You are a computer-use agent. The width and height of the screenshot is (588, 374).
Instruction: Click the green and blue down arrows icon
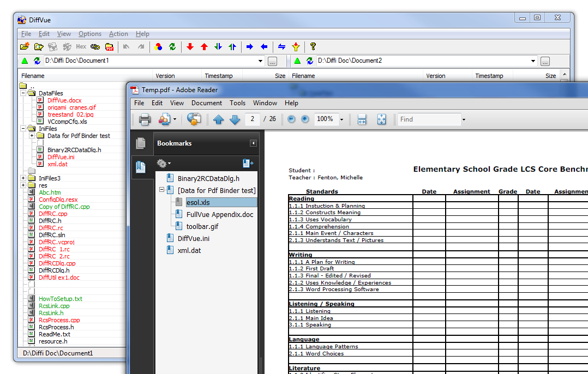pos(218,46)
